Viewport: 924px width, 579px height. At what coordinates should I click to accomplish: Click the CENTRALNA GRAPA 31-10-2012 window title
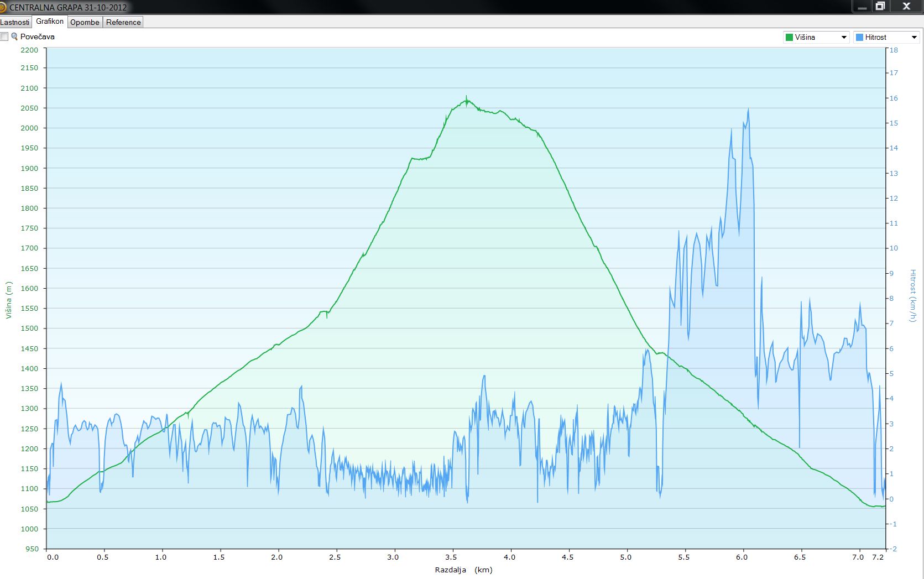click(x=68, y=8)
